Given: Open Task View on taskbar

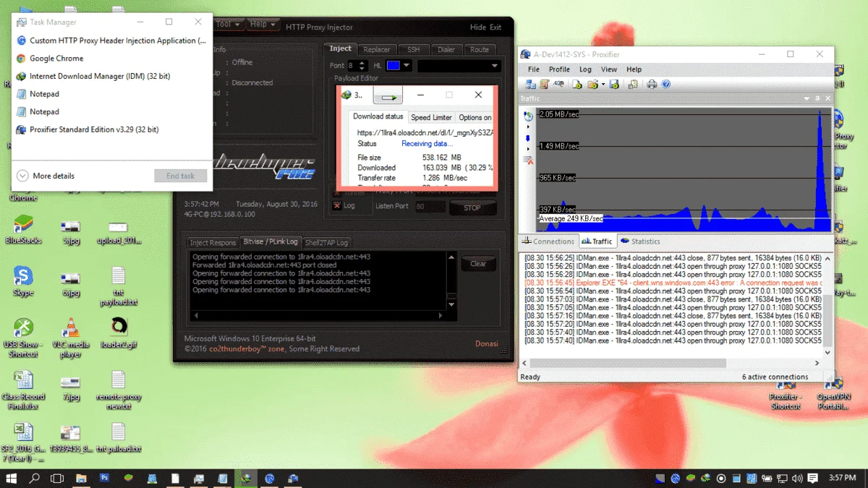Looking at the screenshot, I should 56,478.
